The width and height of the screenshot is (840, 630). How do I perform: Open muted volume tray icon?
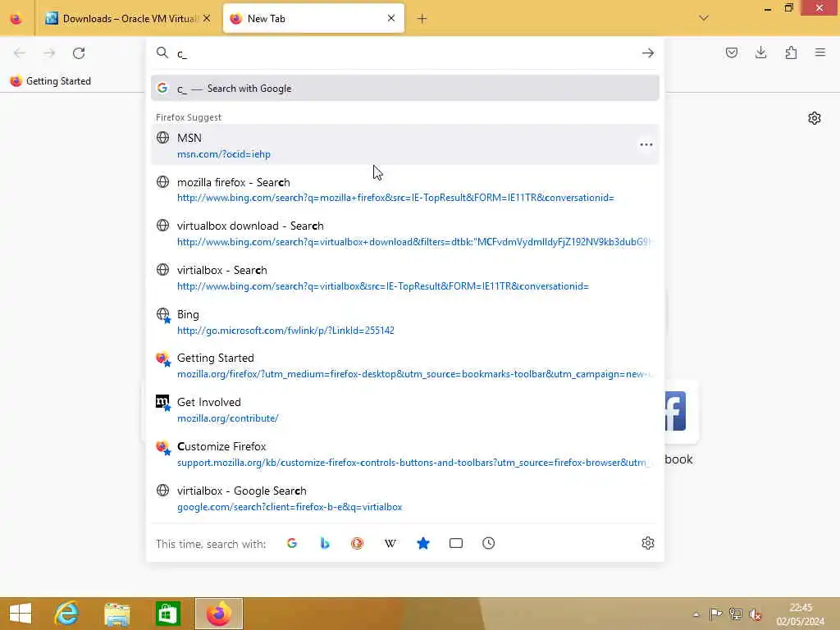pyautogui.click(x=756, y=614)
